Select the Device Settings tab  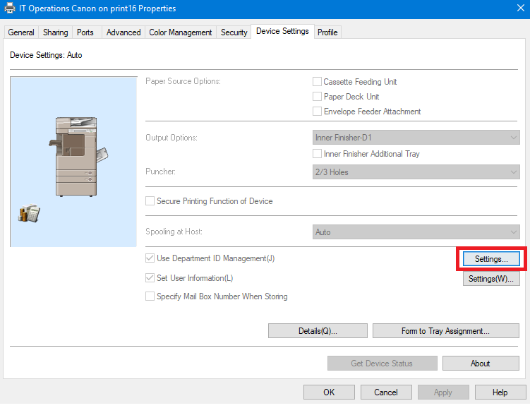pyautogui.click(x=282, y=31)
